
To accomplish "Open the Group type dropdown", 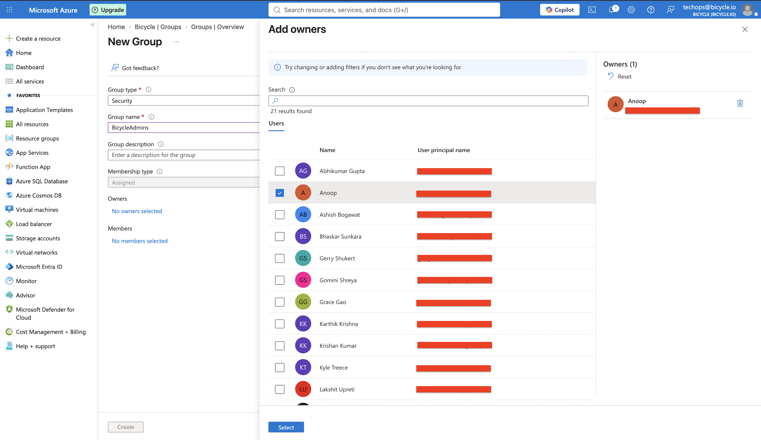I will (183, 101).
